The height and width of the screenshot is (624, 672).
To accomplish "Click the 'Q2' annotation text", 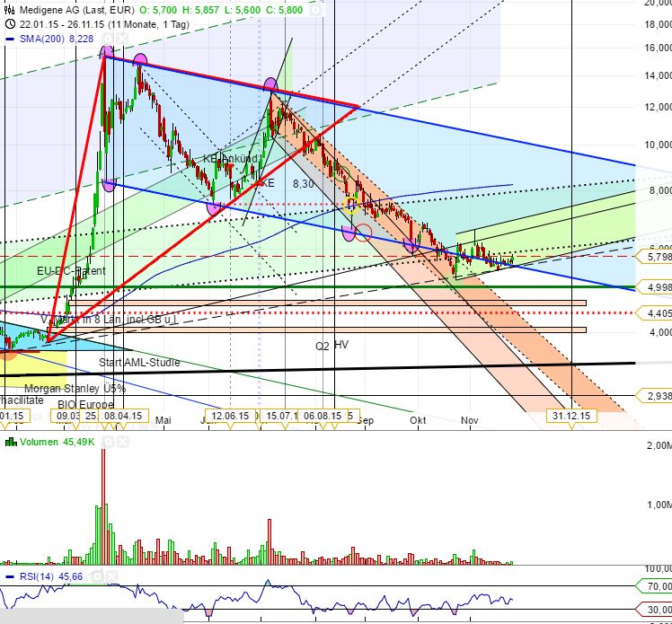I will (x=322, y=346).
